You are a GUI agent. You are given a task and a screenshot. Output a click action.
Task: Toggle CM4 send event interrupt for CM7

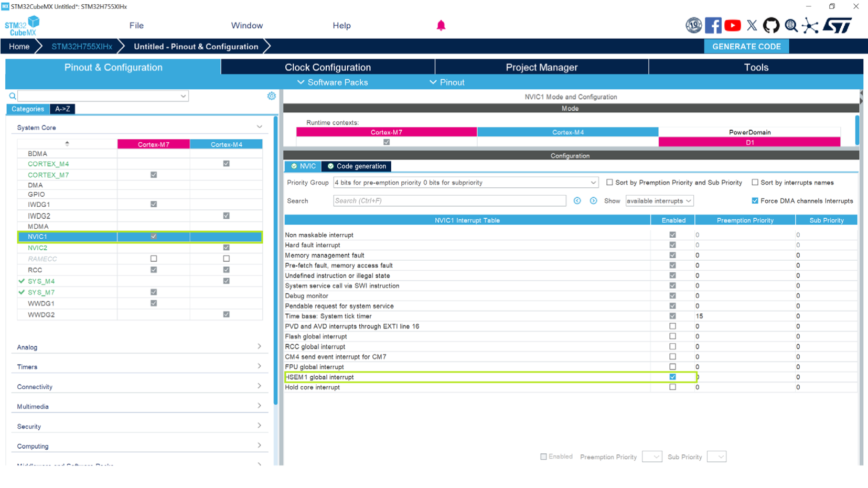pyautogui.click(x=672, y=357)
